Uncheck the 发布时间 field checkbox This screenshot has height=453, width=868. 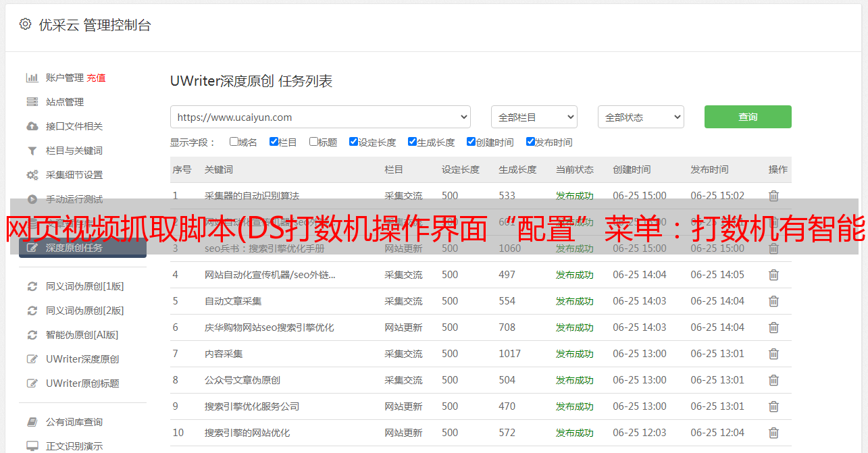point(530,142)
